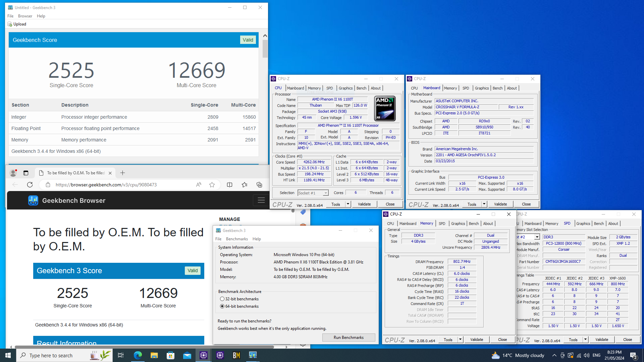This screenshot has height=362, width=644.
Task: Expand Tools dropdown arrow in CPU tab window
Action: [348, 204]
